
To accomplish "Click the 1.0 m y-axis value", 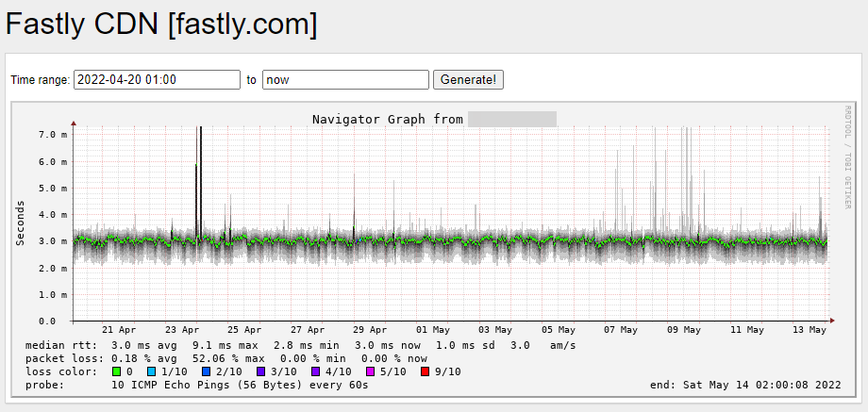I will pos(54,294).
